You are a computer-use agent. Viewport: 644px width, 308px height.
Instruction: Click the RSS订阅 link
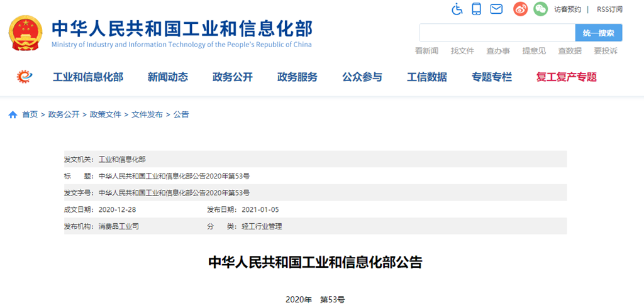pos(609,9)
